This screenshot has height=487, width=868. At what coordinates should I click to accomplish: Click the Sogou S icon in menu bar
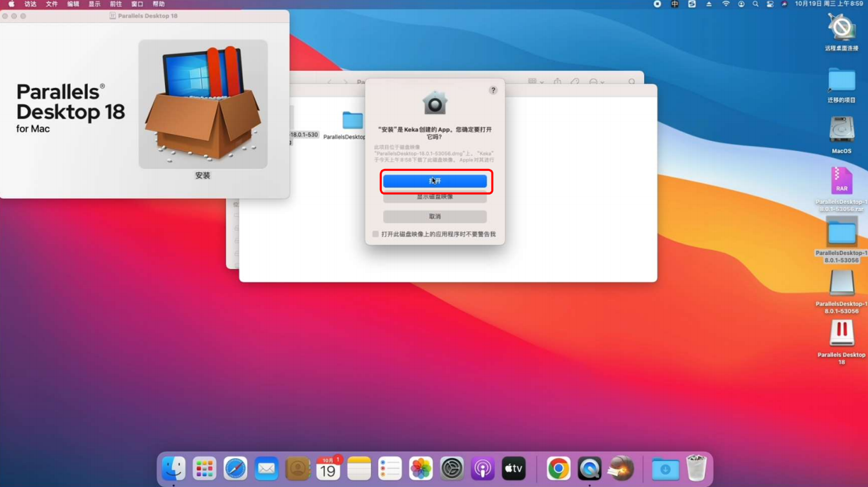point(692,4)
